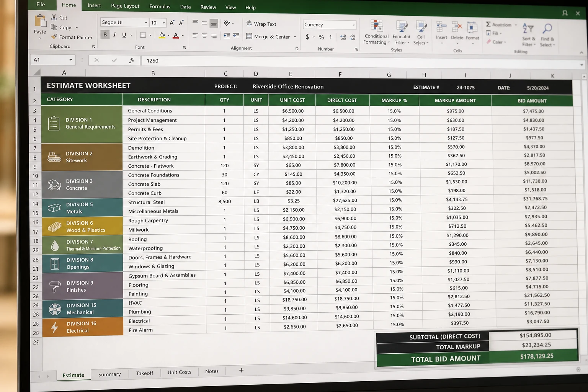Select the Takeoff sheet tab
The width and height of the screenshot is (588, 392).
(x=145, y=373)
